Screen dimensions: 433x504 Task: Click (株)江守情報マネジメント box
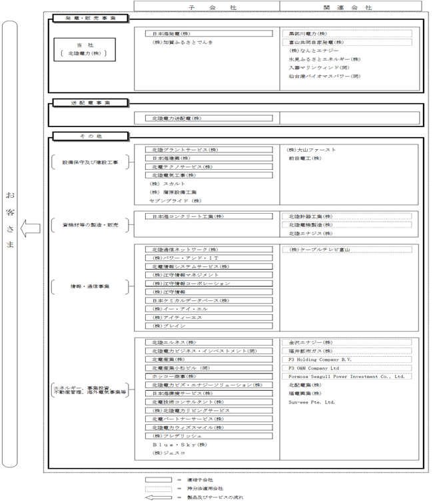(209, 275)
